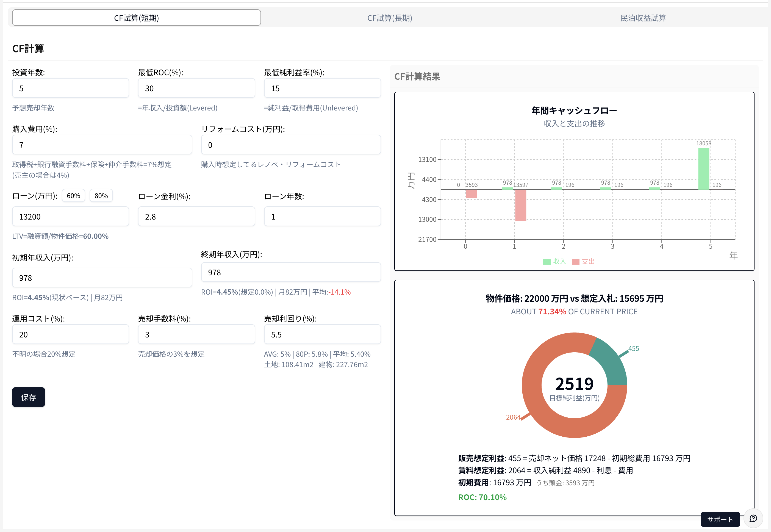This screenshot has height=532, width=771.
Task: Focus the 売却利回り(%) input field
Action: 322,334
